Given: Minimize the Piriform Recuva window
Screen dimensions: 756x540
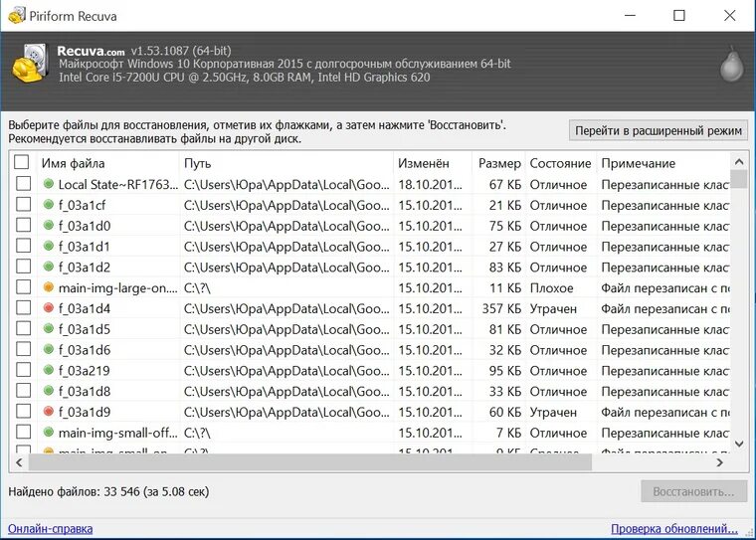Looking at the screenshot, I should point(630,16).
